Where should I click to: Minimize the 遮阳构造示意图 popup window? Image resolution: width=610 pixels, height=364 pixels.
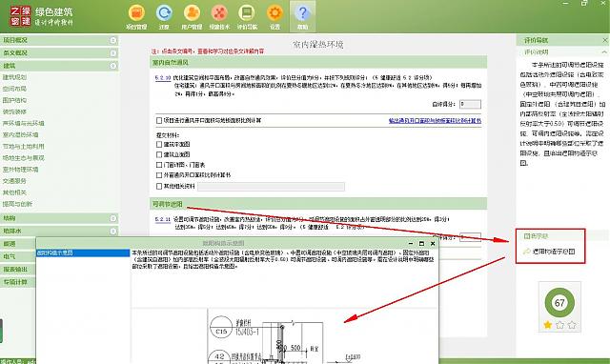(x=411, y=243)
